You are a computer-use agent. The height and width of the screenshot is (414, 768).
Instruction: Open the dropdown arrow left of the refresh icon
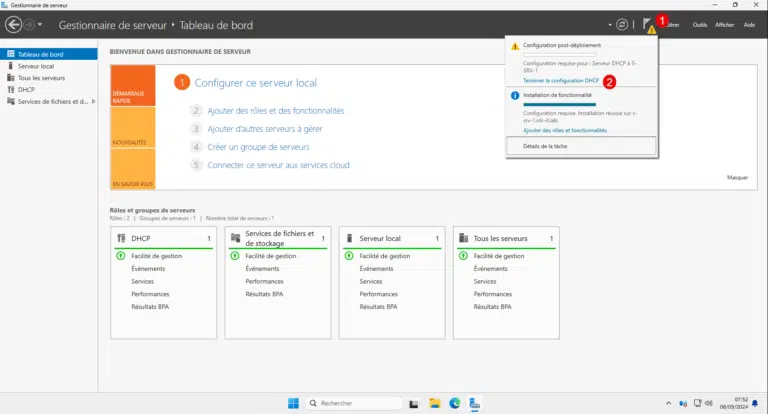tap(610, 25)
